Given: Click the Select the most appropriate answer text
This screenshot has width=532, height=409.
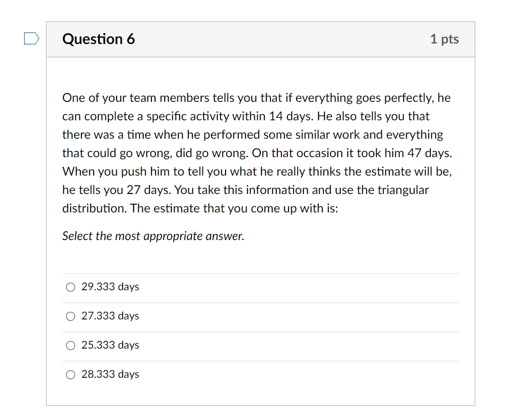Looking at the screenshot, I should 153,236.
